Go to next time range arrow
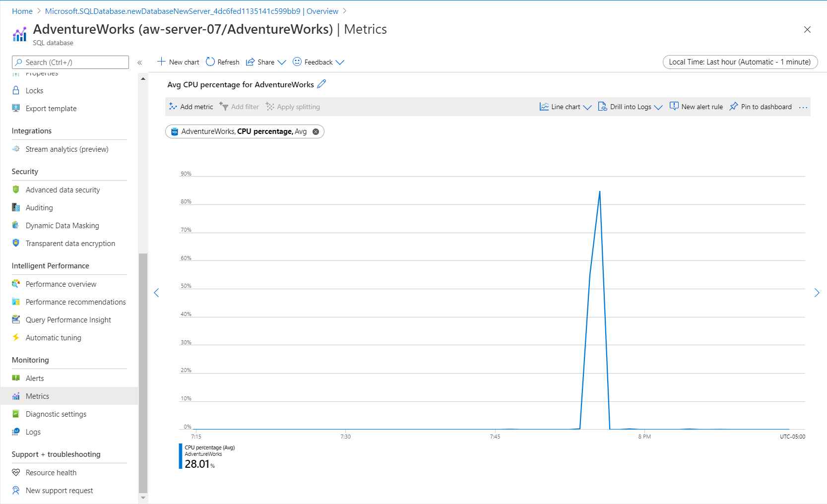The width and height of the screenshot is (827, 504). 817,293
